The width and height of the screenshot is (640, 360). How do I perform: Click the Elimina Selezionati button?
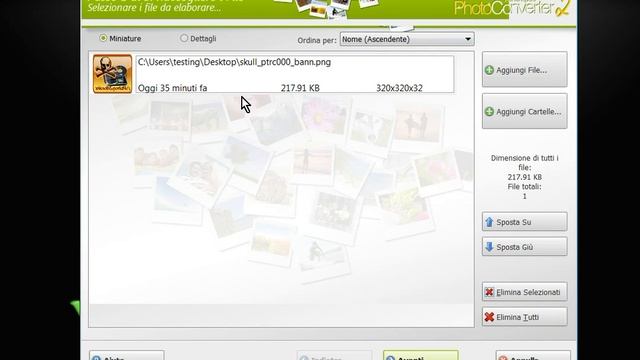(524, 292)
